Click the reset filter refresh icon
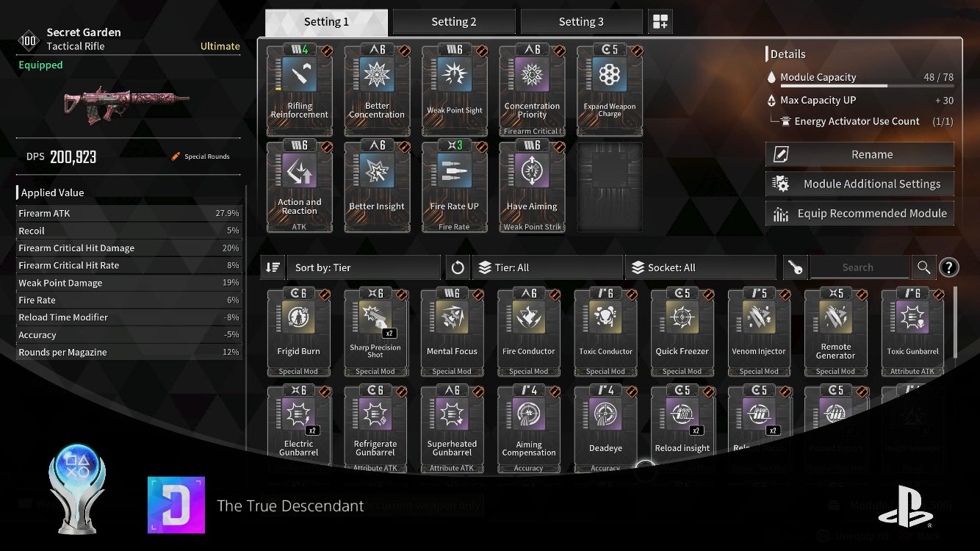Viewport: 980px width, 551px height. (x=458, y=267)
